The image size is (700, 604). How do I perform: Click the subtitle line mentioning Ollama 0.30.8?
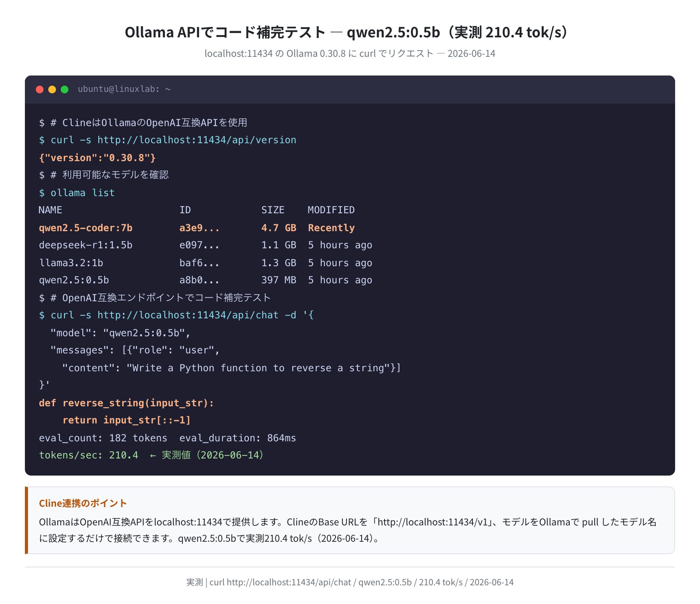(x=350, y=53)
